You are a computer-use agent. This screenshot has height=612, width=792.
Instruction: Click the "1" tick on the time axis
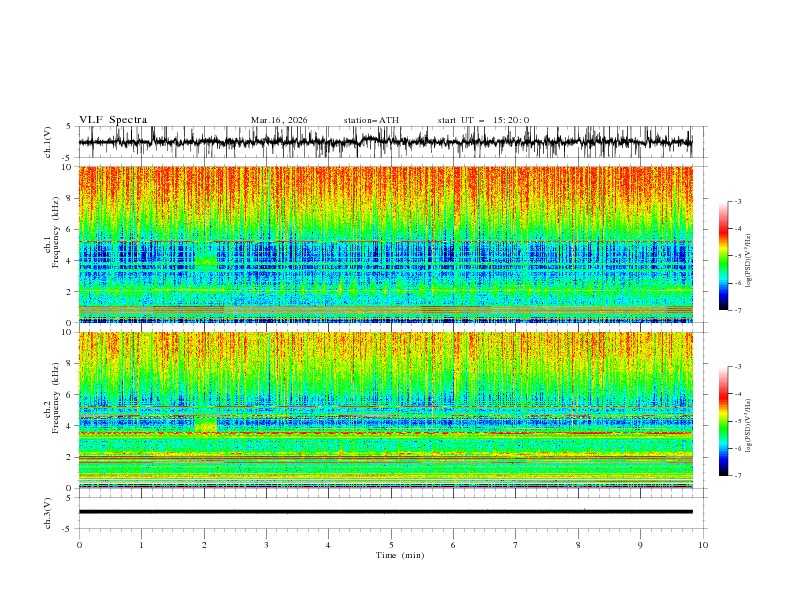pyautogui.click(x=141, y=545)
